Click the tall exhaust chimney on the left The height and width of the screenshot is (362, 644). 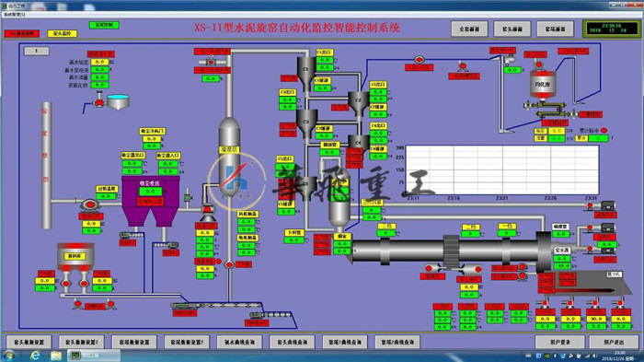pos(46,165)
